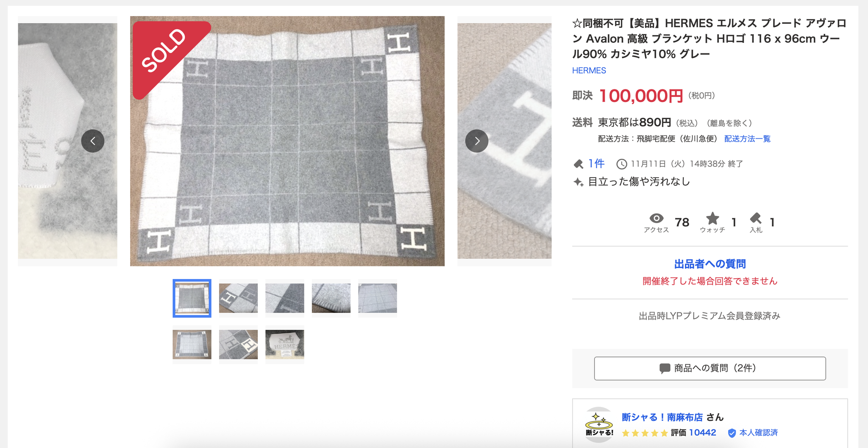Open the HERMES brand link
Screen dimensions: 868x448
click(x=589, y=71)
